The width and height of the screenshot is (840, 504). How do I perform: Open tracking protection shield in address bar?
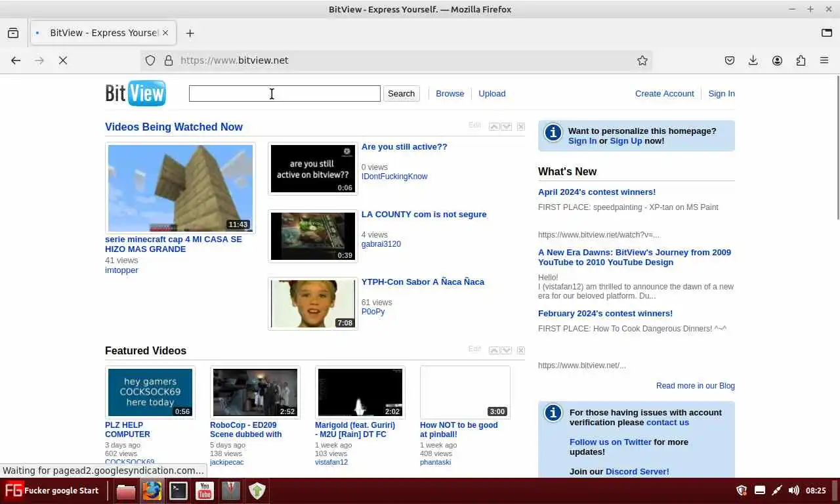pos(150,60)
